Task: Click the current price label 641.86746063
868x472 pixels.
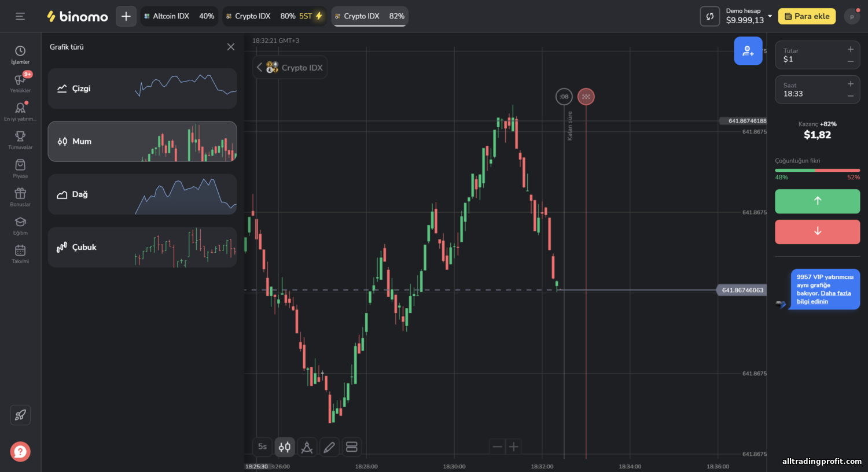Action: [x=742, y=290]
